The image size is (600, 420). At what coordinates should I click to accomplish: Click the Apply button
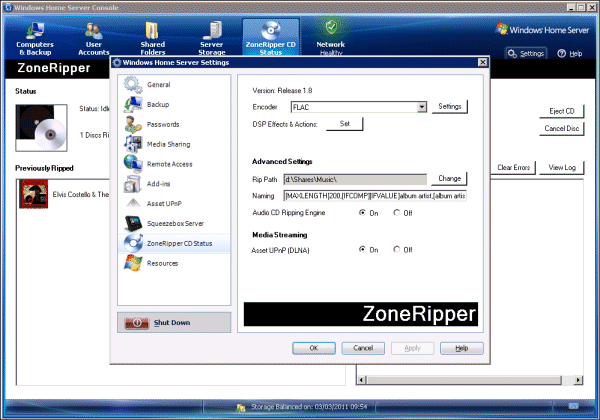[x=412, y=348]
